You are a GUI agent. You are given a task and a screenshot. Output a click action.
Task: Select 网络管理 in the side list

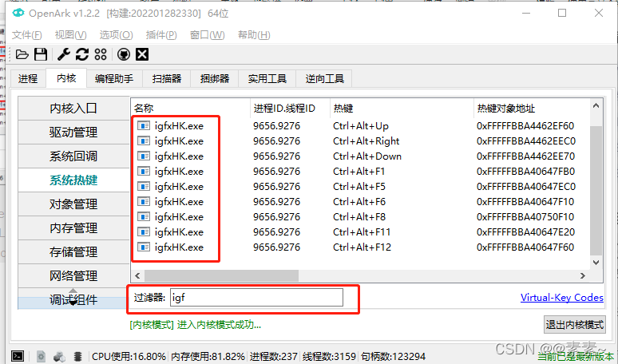tap(73, 275)
